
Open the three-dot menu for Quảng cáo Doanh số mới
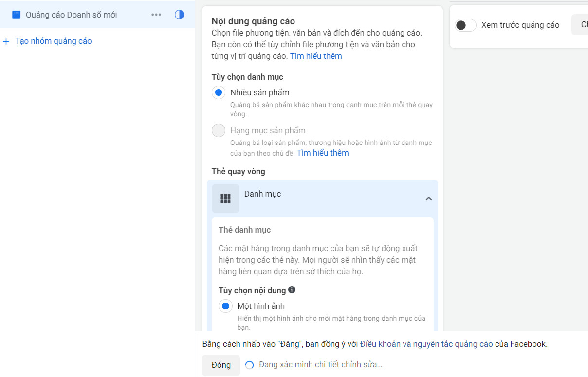(156, 15)
